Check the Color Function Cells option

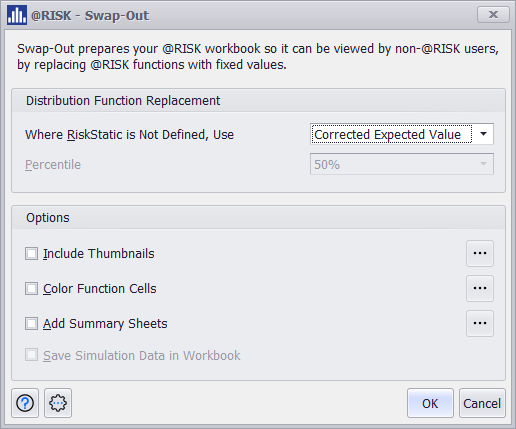31,288
